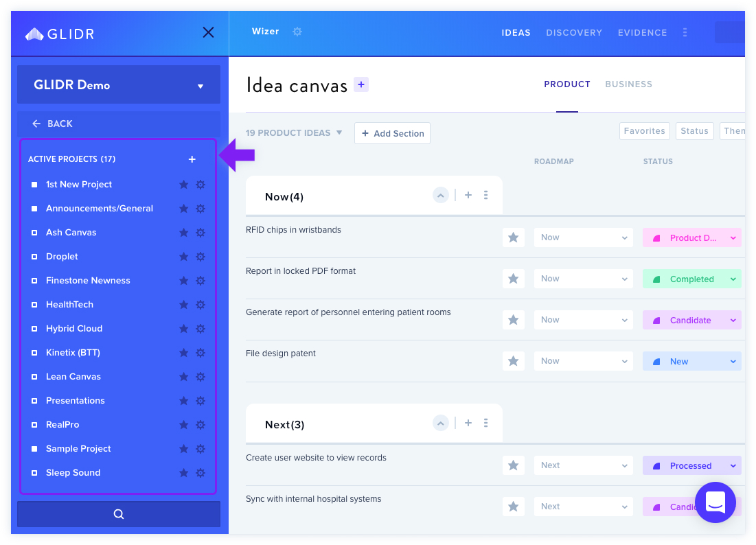Open the File design patent idea
Image resolution: width=756 pixels, height=545 pixels.
coord(281,353)
